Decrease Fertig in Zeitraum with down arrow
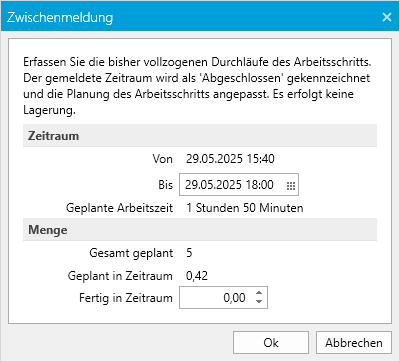The image size is (400, 362). 259,302
